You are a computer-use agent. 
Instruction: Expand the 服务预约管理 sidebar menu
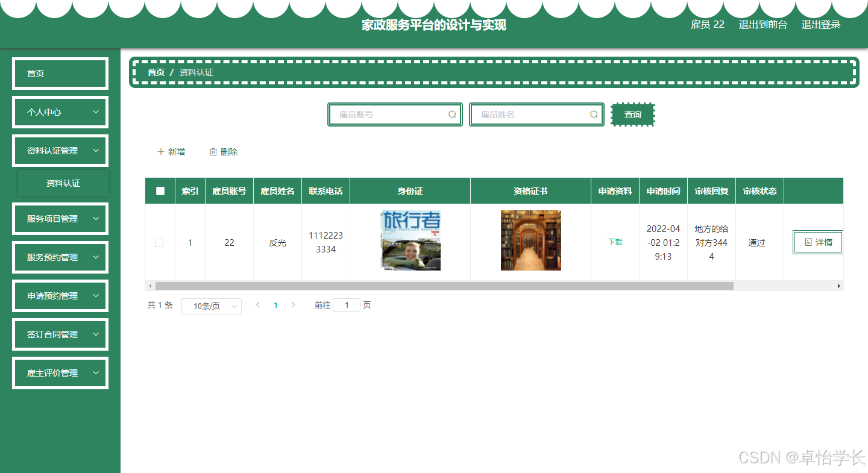click(x=60, y=257)
